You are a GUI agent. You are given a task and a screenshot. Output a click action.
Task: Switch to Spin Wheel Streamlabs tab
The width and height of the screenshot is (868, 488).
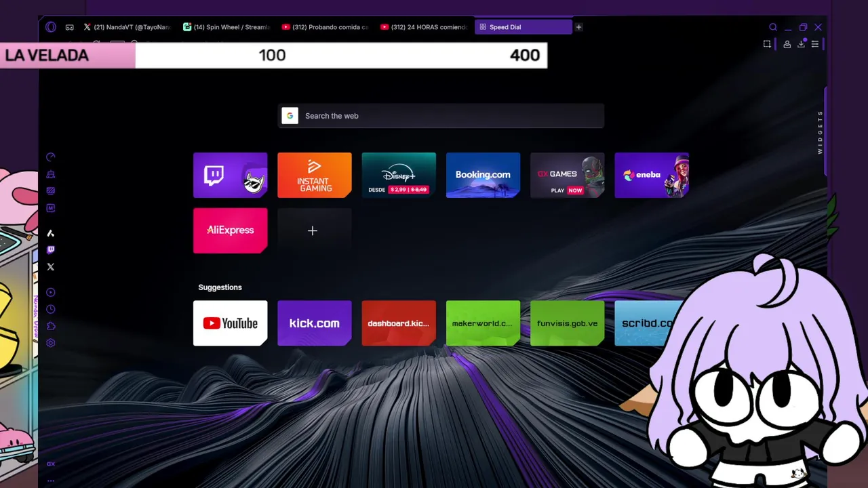click(226, 27)
